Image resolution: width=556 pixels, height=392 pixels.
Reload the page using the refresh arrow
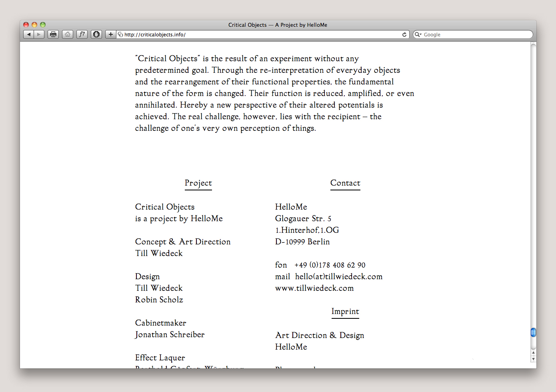click(x=404, y=35)
